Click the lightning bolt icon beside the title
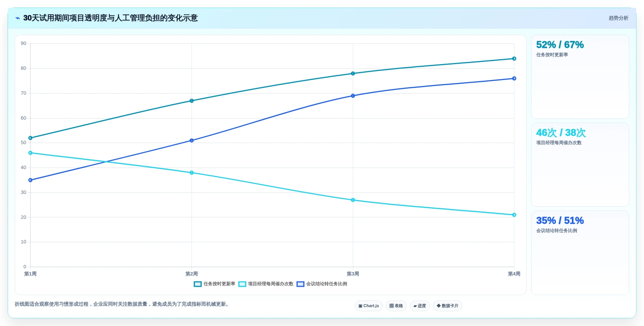This screenshot has height=326, width=644. point(17,18)
